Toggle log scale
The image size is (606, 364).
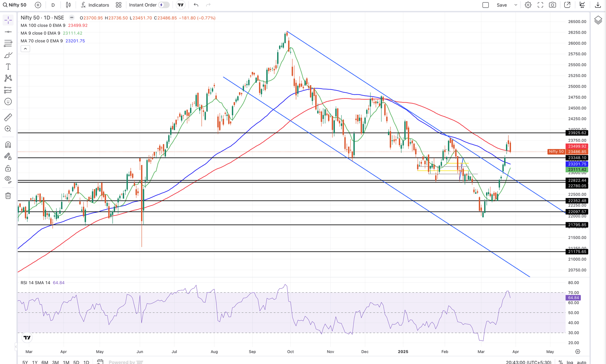570,362
